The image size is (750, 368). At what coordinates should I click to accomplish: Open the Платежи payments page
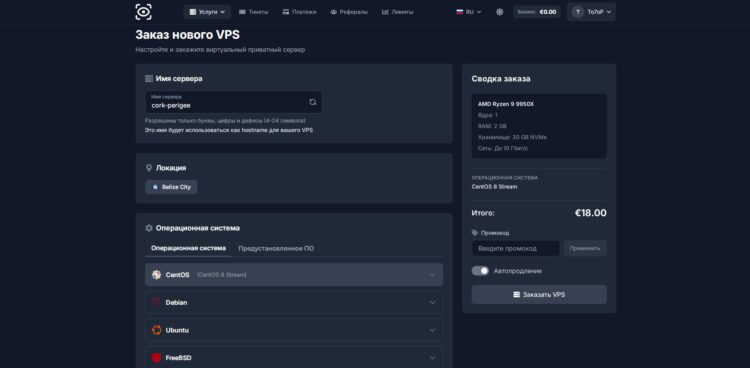(299, 12)
